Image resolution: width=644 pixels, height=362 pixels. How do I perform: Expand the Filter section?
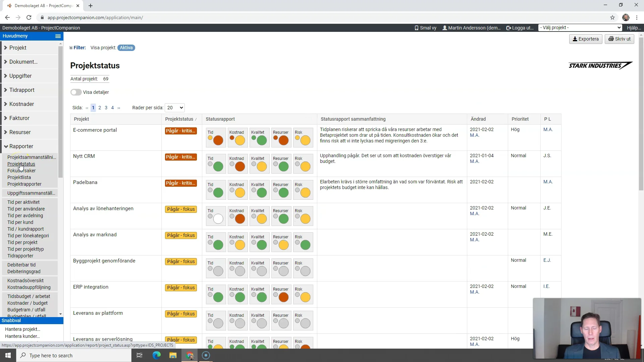pos(71,48)
